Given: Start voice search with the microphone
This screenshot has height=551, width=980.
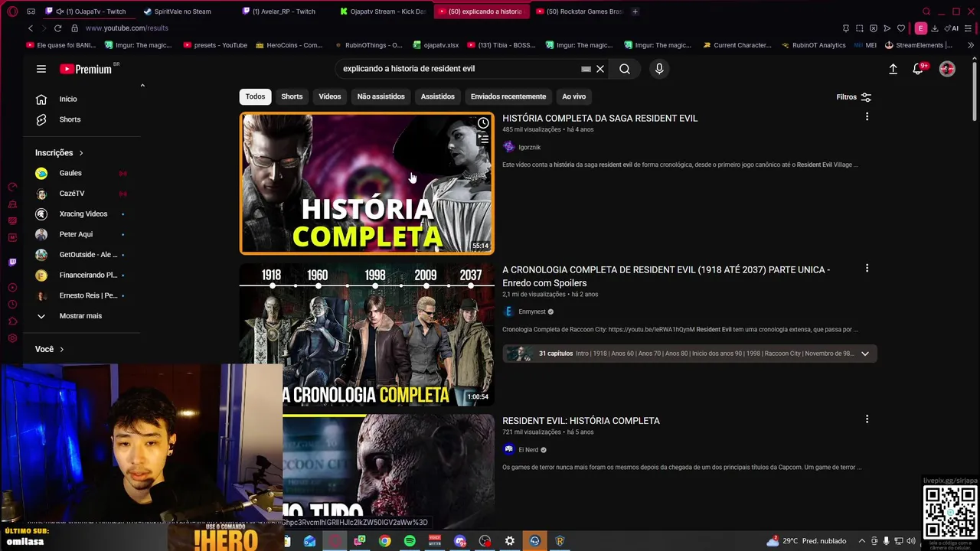Looking at the screenshot, I should 659,69.
